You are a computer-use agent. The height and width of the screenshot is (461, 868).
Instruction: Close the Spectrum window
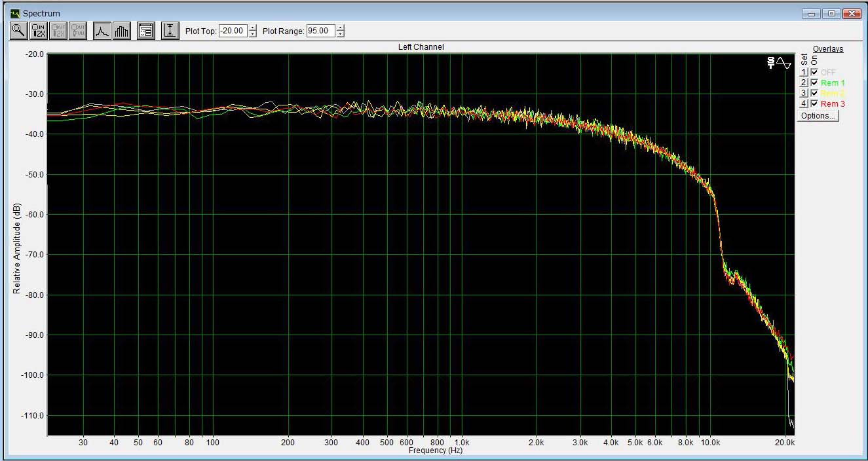point(851,13)
